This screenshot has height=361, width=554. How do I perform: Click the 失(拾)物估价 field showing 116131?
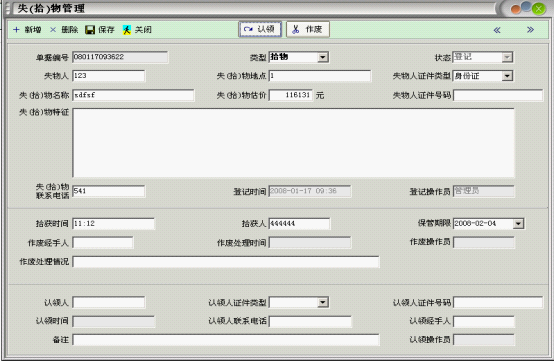click(x=291, y=95)
